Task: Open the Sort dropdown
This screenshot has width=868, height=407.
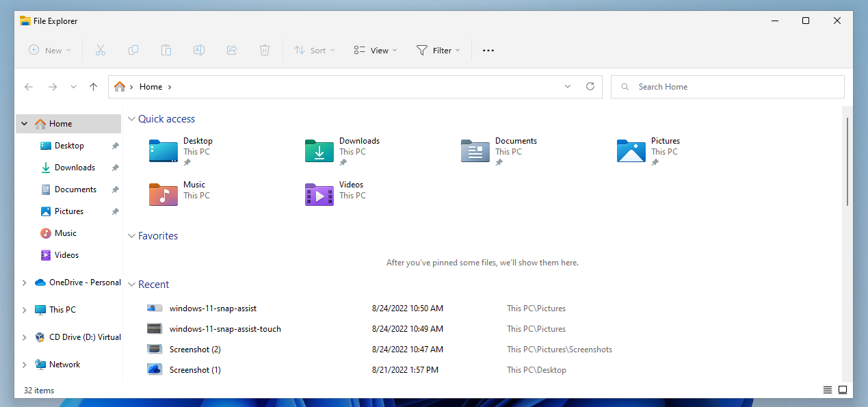Action: (x=314, y=50)
